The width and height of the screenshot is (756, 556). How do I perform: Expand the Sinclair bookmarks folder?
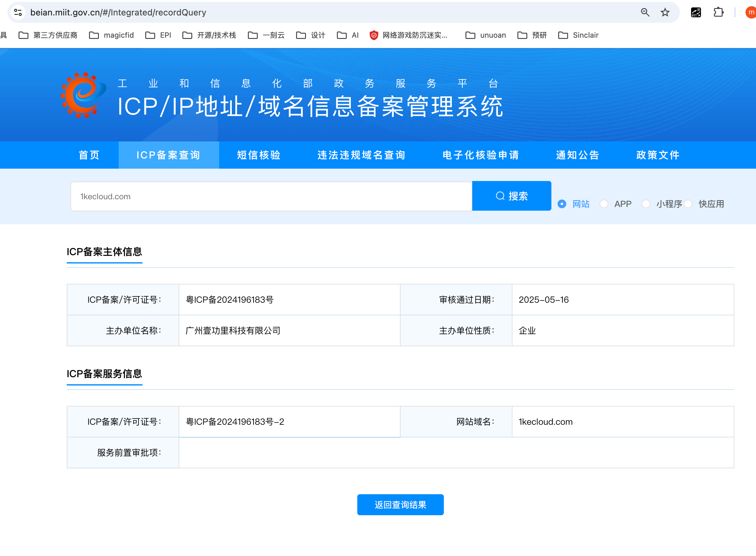578,35
